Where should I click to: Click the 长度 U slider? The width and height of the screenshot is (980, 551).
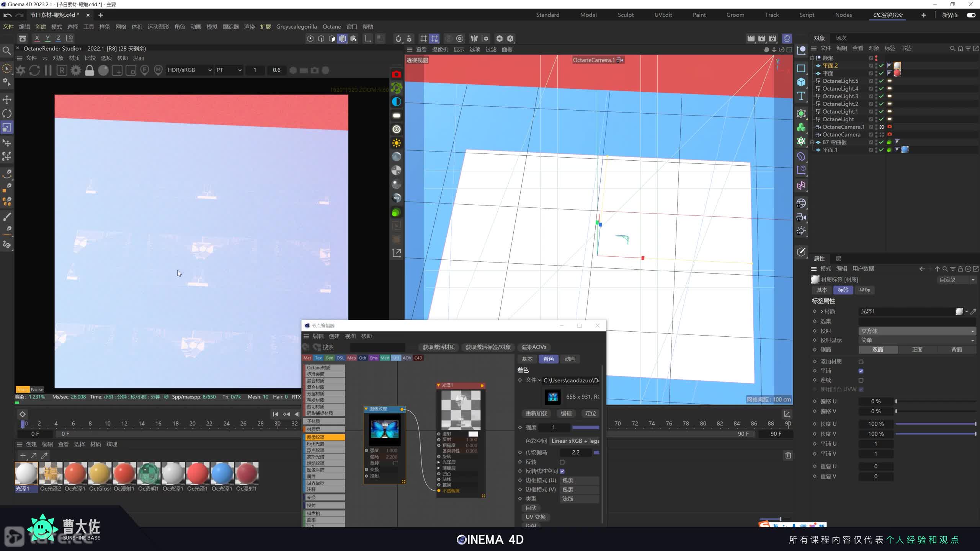pyautogui.click(x=935, y=424)
